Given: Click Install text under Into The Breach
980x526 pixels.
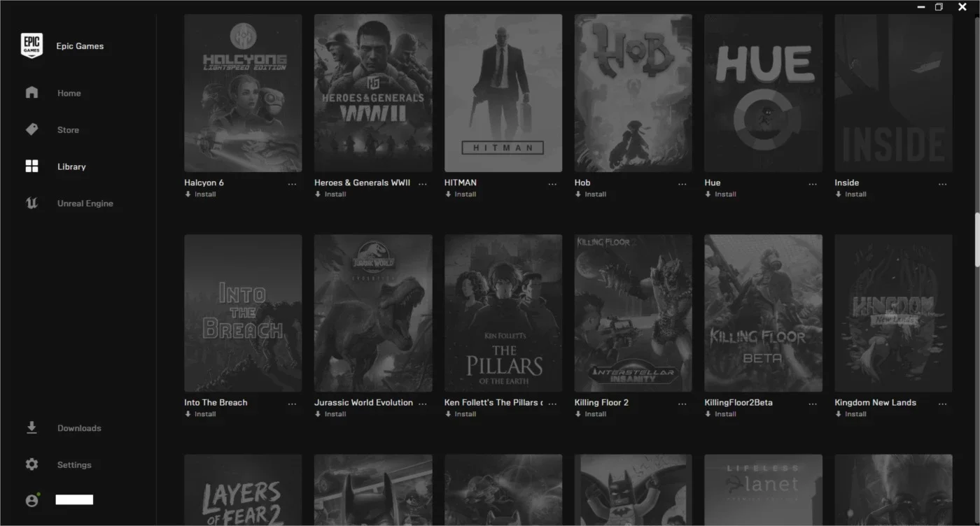Looking at the screenshot, I should [205, 414].
